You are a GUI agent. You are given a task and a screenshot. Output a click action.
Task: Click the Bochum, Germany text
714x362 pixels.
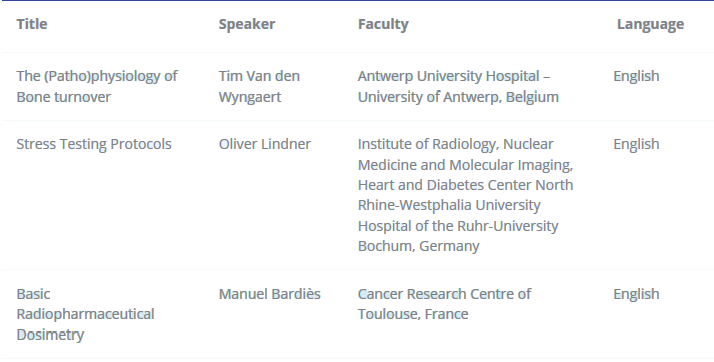418,246
